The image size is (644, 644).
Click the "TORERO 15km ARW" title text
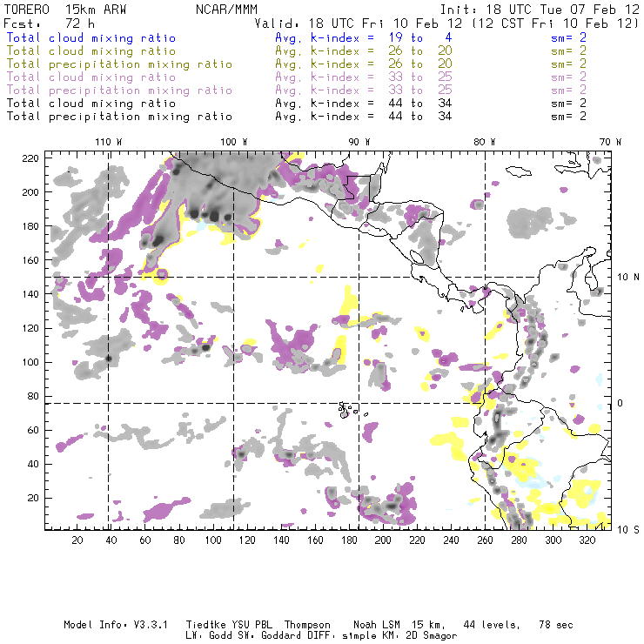(65, 10)
